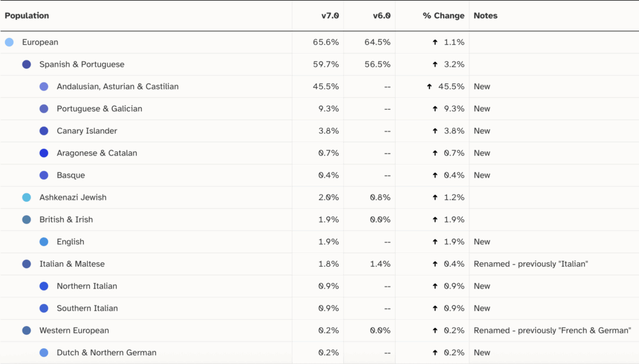639x364 pixels.
Task: Click the Northern Italian color dot
Action: click(44, 286)
